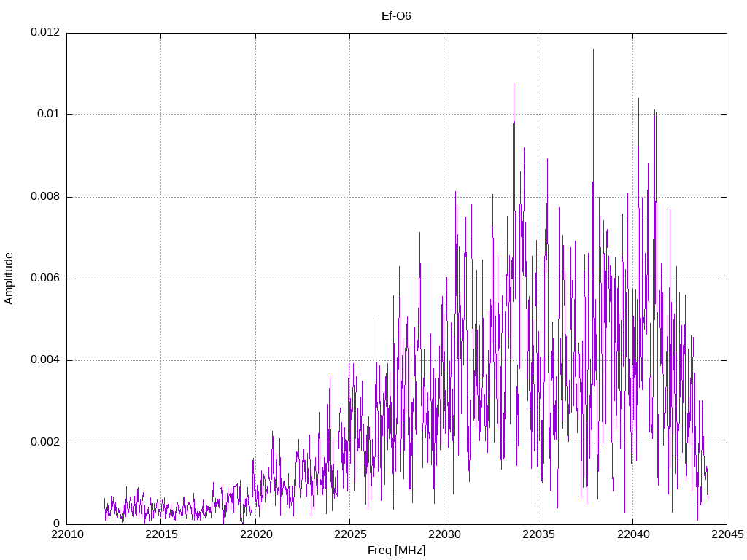Click the 0.012 y-axis tick label

[x=45, y=32]
